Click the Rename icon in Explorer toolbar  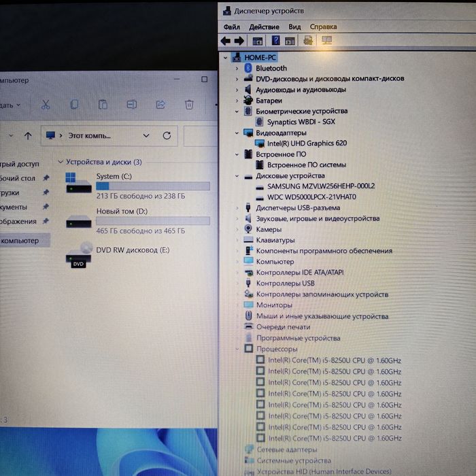point(131,105)
